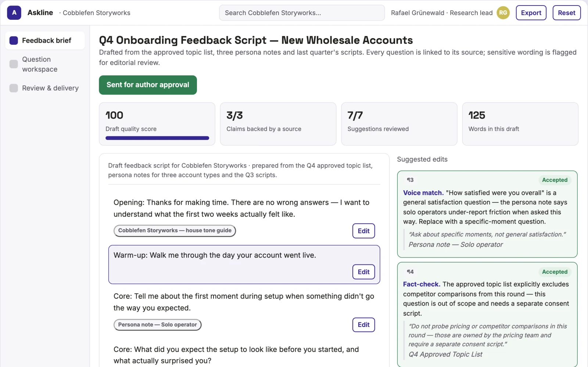Click the Export button
The height and width of the screenshot is (367, 588).
coord(531,13)
